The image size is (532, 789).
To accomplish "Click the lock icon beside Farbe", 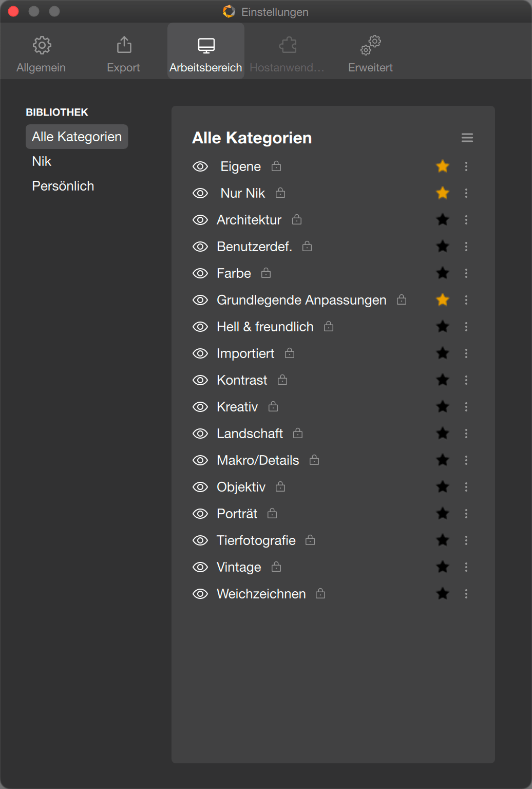I will point(266,273).
